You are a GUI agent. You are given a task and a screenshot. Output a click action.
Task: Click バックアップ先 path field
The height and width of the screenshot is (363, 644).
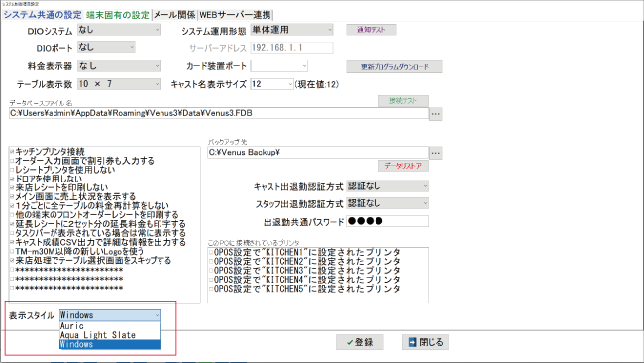pyautogui.click(x=318, y=153)
